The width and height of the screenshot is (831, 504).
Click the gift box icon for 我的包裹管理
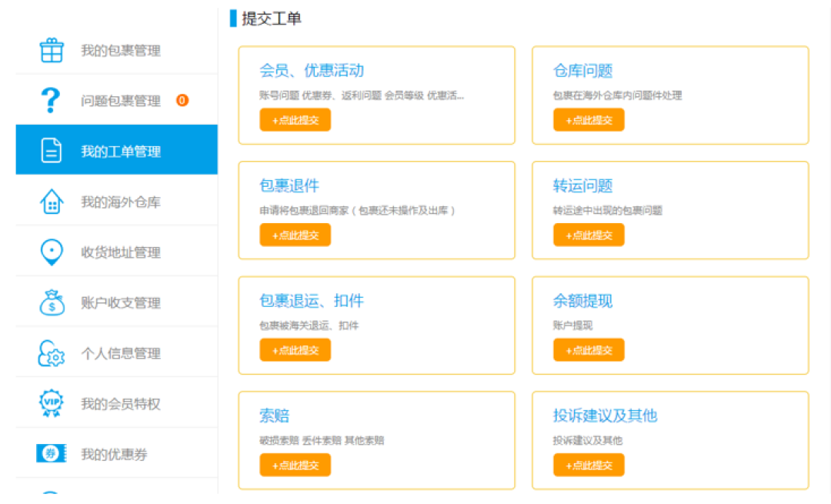52,50
